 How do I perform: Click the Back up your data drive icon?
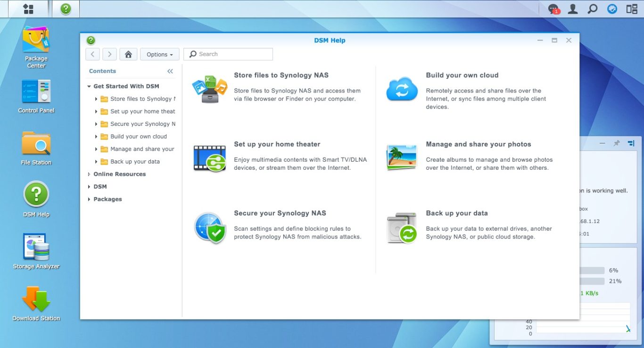tap(402, 228)
